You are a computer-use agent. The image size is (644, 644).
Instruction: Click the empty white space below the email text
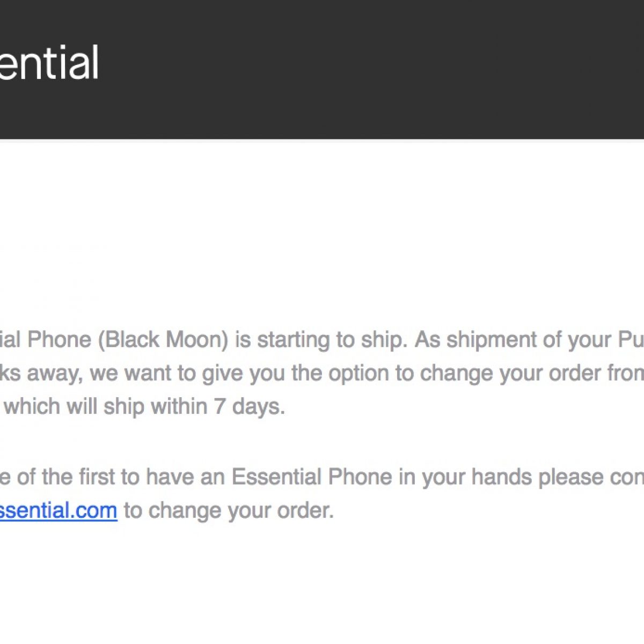click(322, 585)
